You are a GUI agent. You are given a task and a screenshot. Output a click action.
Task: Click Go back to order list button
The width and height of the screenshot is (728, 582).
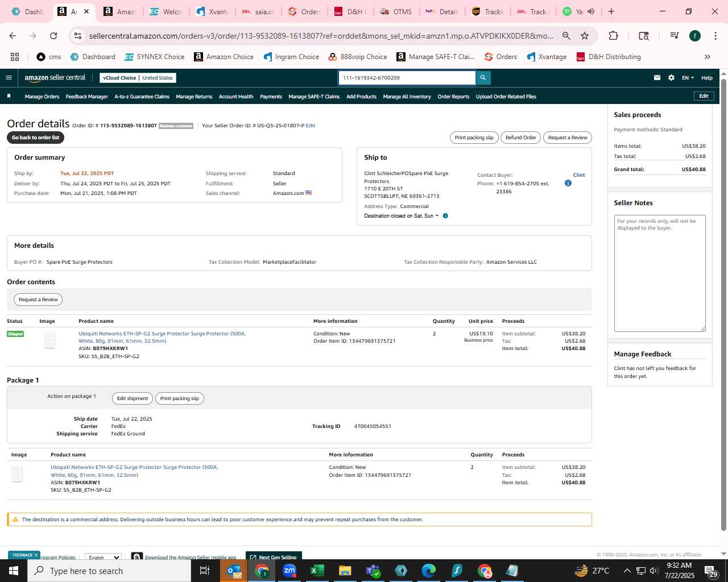35,138
